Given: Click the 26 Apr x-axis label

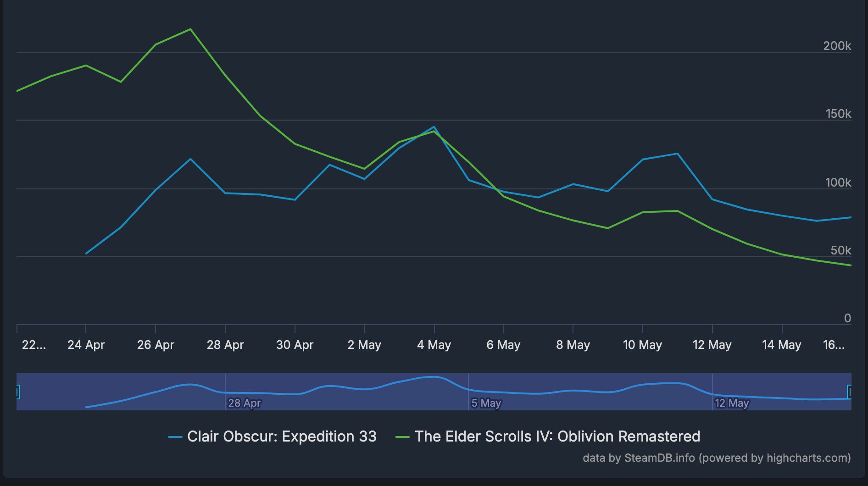Looking at the screenshot, I should point(156,345).
